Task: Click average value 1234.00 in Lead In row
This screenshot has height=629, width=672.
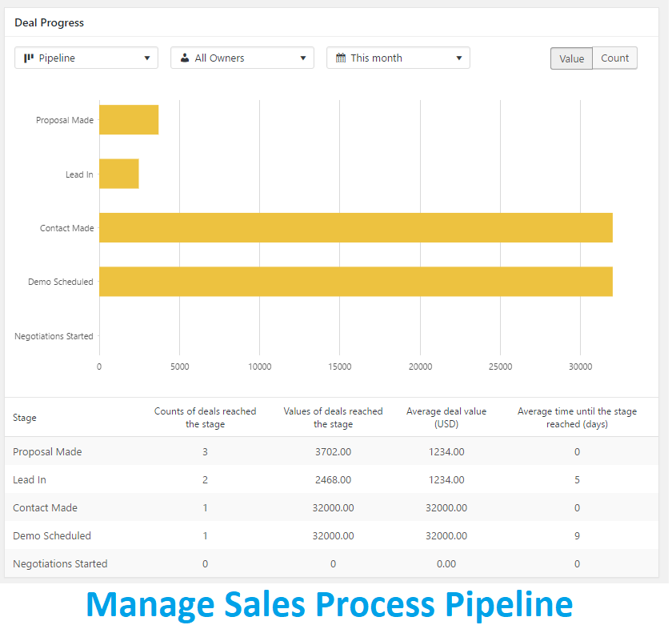Action: click(x=446, y=480)
